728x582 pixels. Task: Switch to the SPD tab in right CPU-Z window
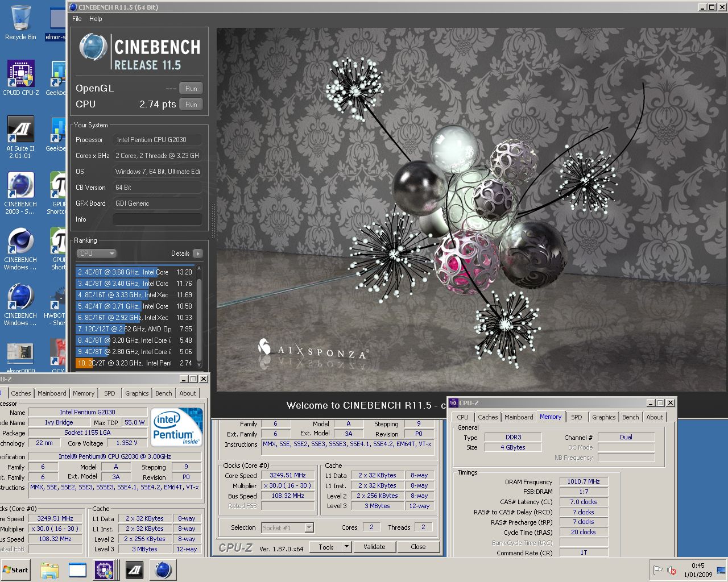pos(577,417)
